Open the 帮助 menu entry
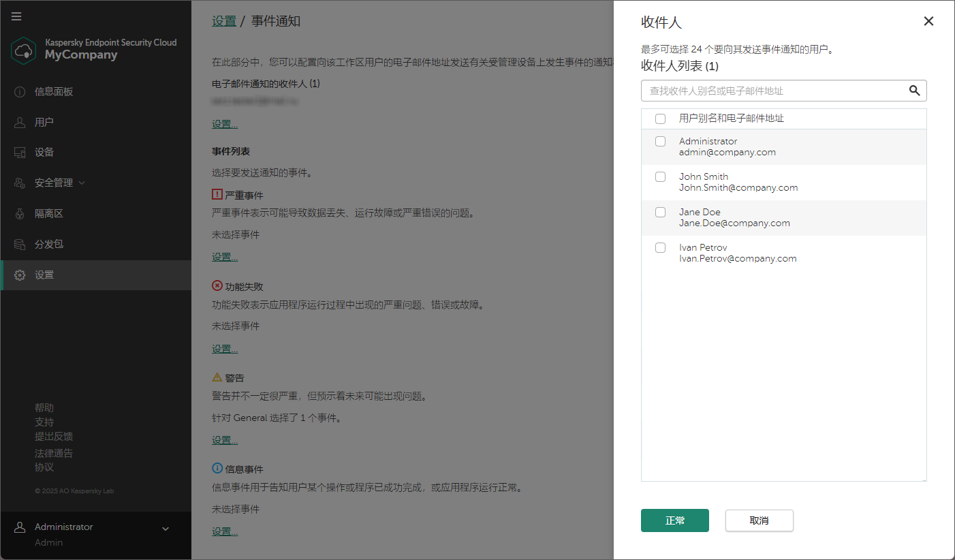 (x=44, y=407)
